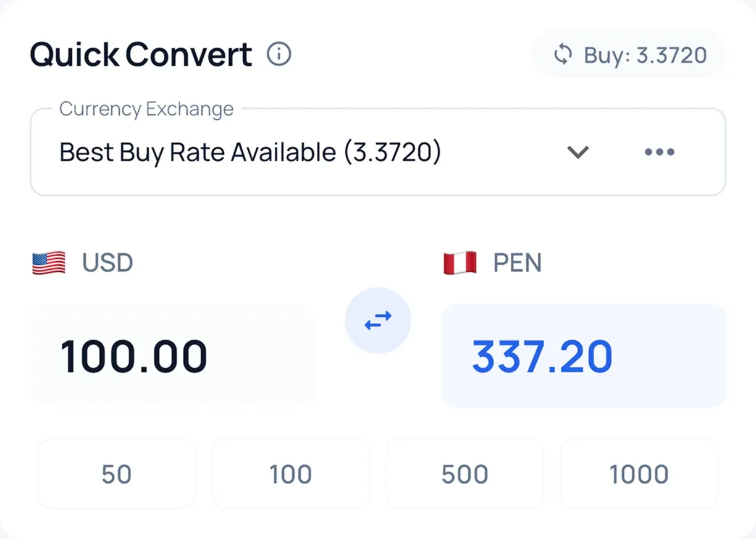The width and height of the screenshot is (756, 539).
Task: Click the Peru flag icon
Action: 460,263
